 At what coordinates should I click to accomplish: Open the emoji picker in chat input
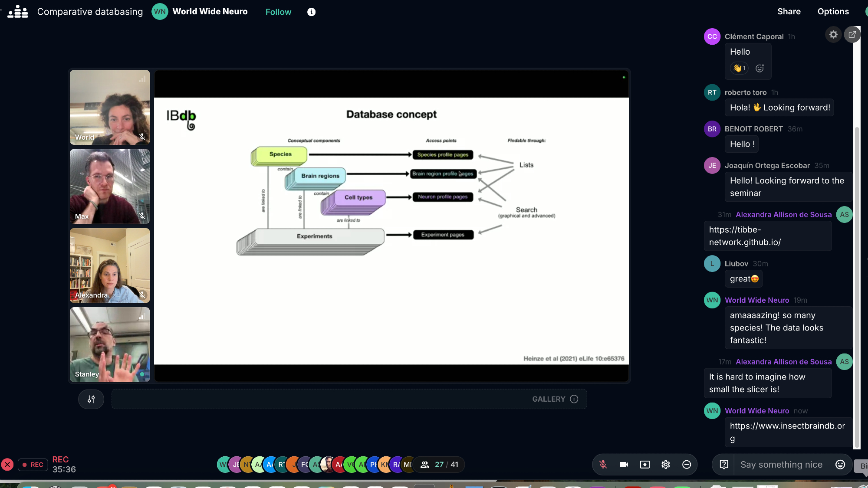click(x=840, y=465)
